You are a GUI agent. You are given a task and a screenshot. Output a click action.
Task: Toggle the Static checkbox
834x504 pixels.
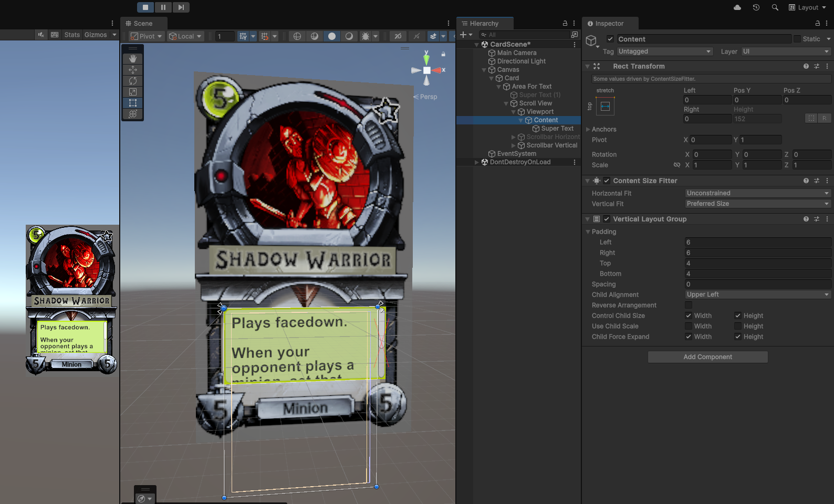click(797, 39)
